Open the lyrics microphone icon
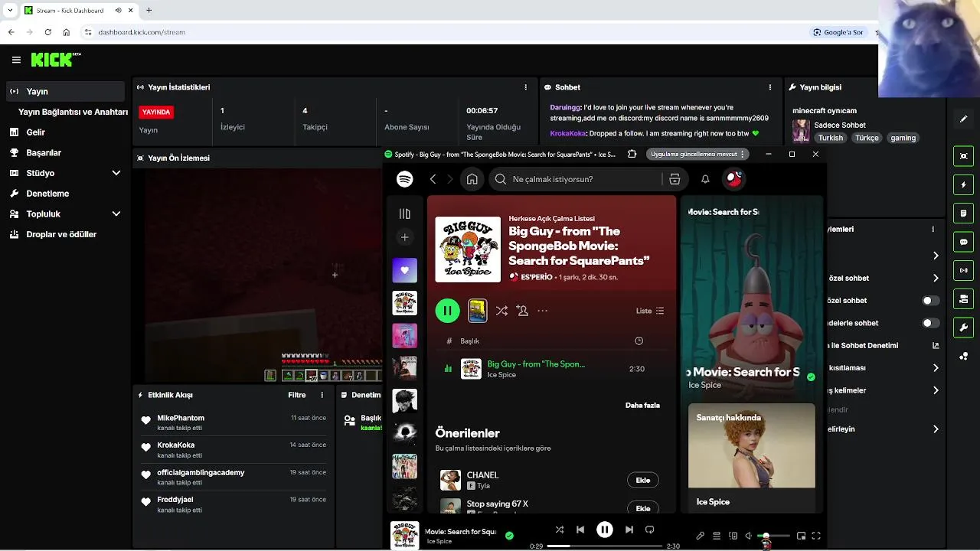Viewport: 980px width, 551px height. pyautogui.click(x=700, y=536)
